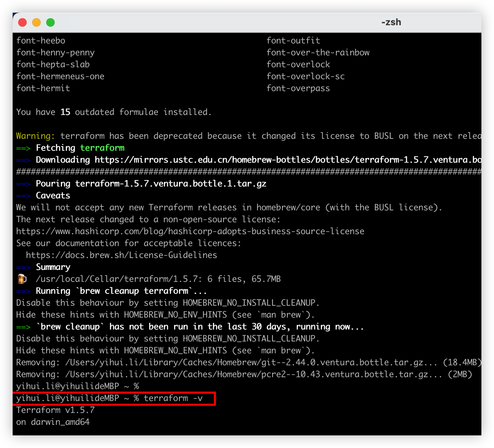Viewport: 494px width, 448px height.
Task: Click the green arrow before Fetching terraform
Action: point(23,148)
